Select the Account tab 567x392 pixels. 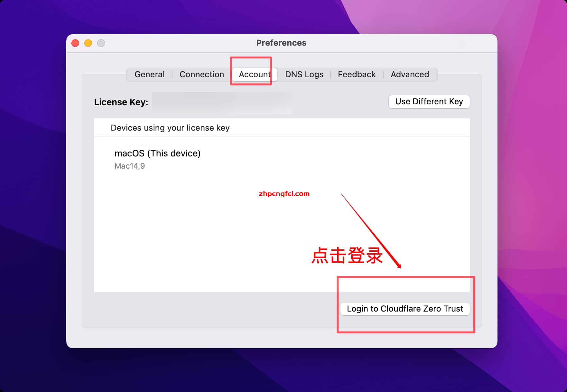tap(254, 74)
